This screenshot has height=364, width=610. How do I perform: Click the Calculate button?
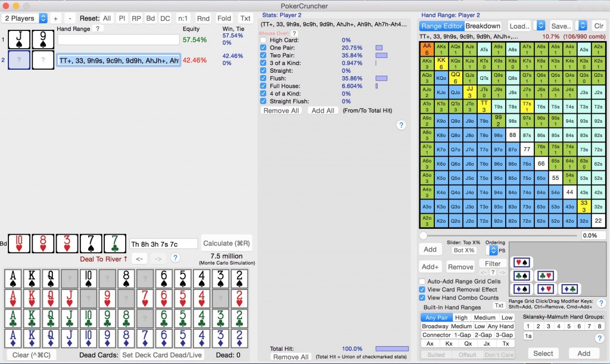pos(226,244)
